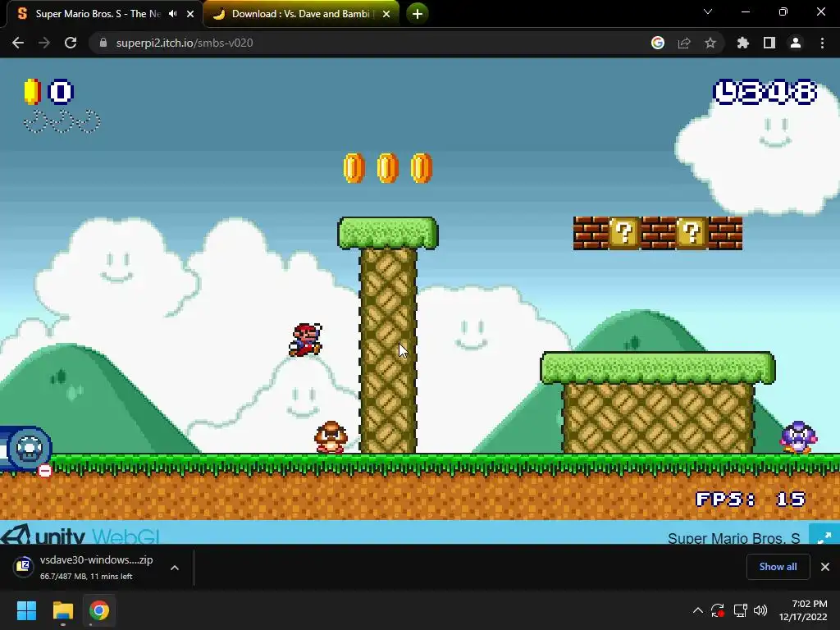
Task: Close the Super Mario Bros. S tab
Action: (x=190, y=14)
